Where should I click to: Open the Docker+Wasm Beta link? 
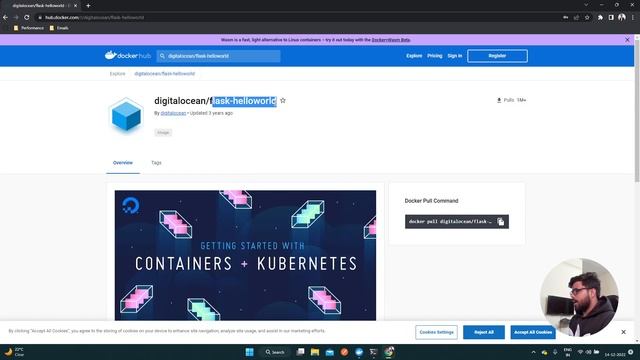(391, 40)
